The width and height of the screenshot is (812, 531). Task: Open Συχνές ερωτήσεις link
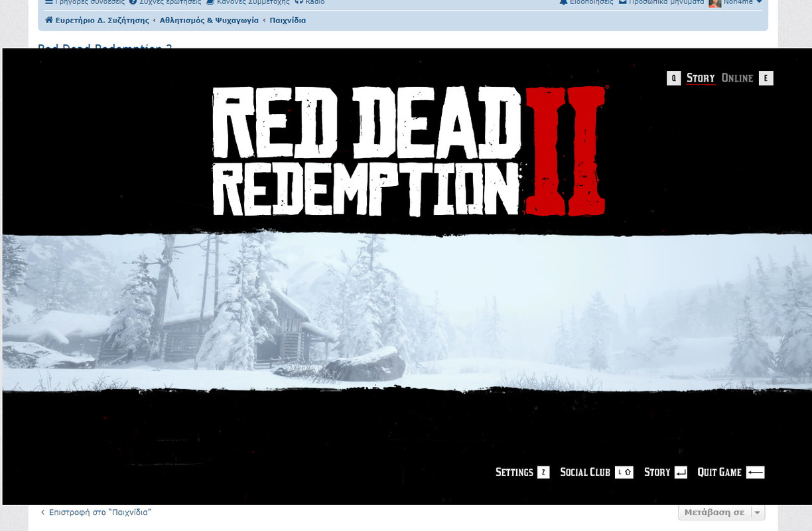click(x=165, y=3)
